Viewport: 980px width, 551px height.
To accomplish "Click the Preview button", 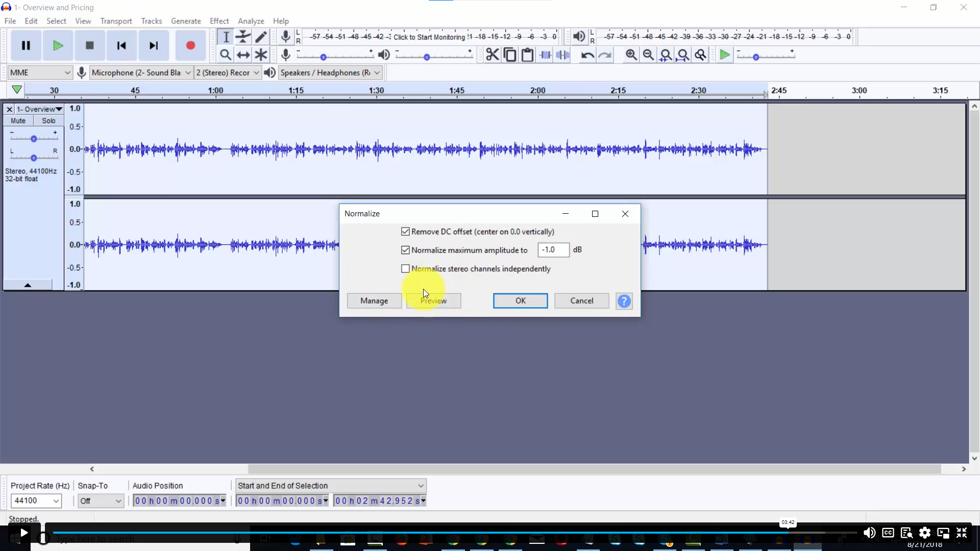I will pos(433,300).
